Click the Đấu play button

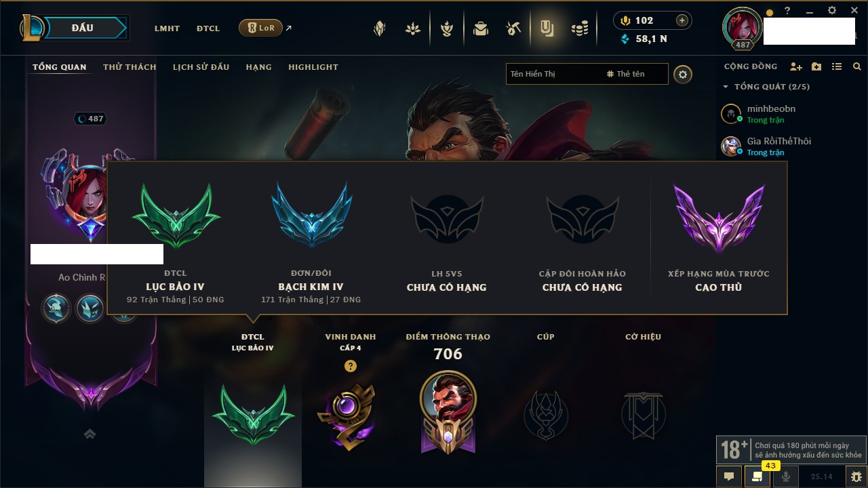82,28
